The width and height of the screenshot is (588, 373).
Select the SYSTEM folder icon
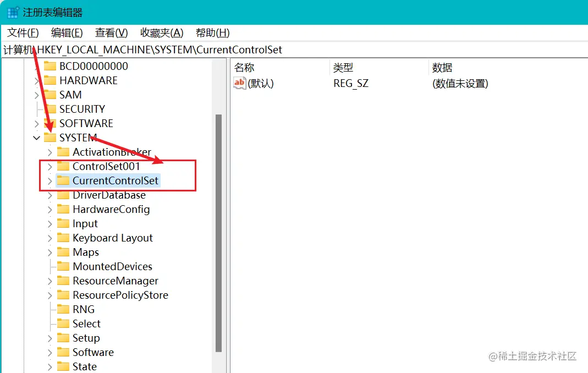[x=50, y=138]
